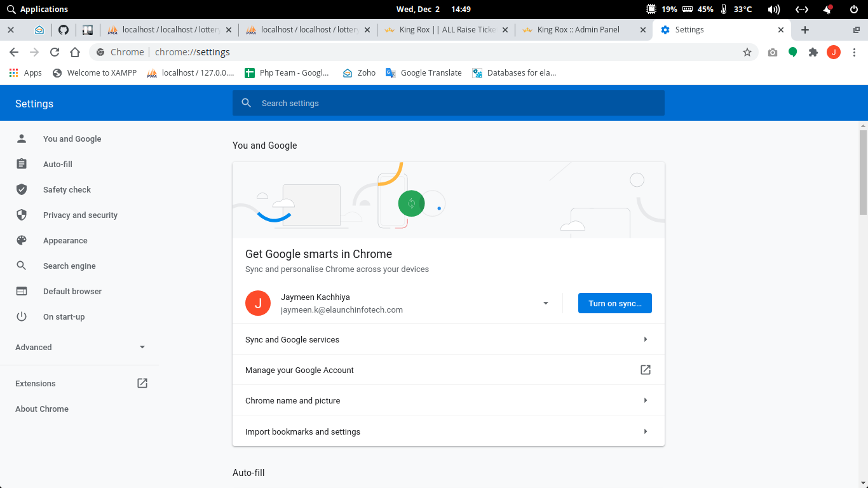The image size is (868, 488).
Task: Open Welcome to XAMPP bookmark
Action: (95, 73)
